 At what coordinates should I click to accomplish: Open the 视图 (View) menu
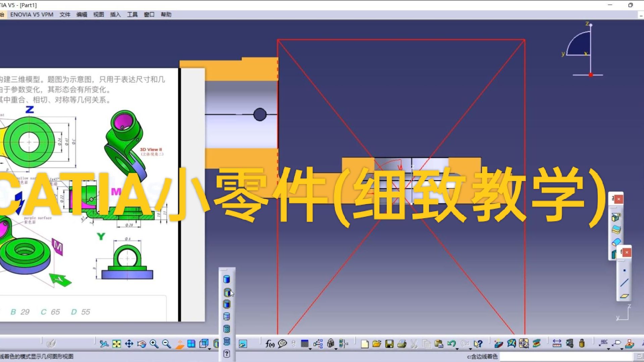[x=98, y=14]
